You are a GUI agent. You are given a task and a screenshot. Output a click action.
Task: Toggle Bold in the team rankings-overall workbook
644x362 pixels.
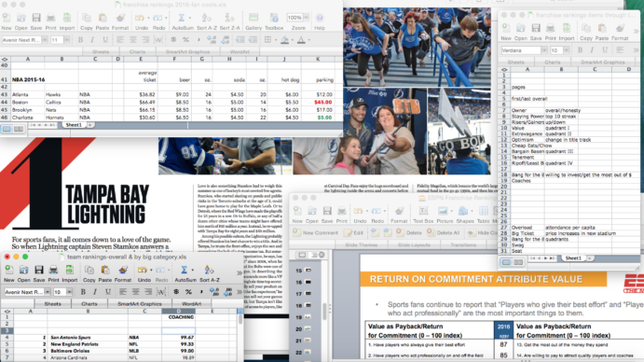(83, 292)
